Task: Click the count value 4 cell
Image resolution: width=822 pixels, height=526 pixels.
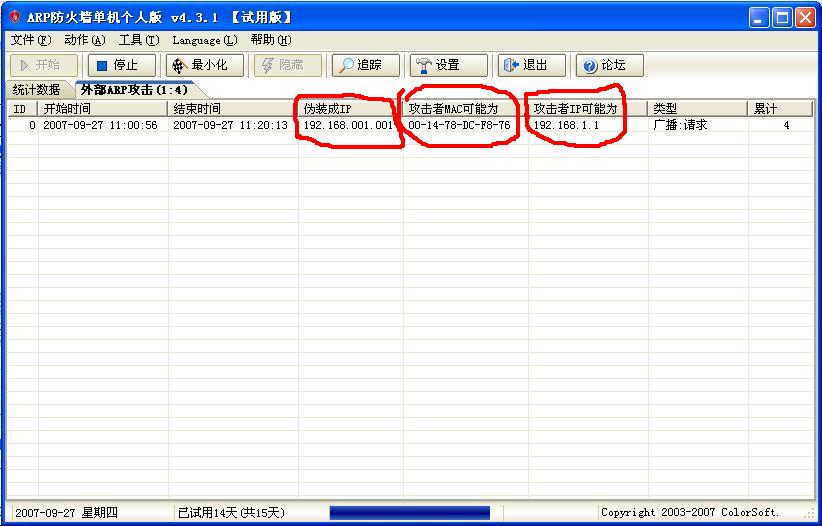Action: click(x=786, y=125)
